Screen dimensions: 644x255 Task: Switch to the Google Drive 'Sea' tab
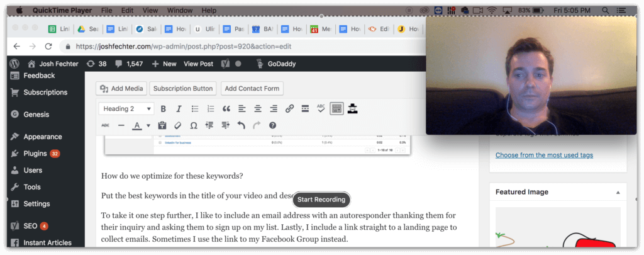pyautogui.click(x=88, y=29)
